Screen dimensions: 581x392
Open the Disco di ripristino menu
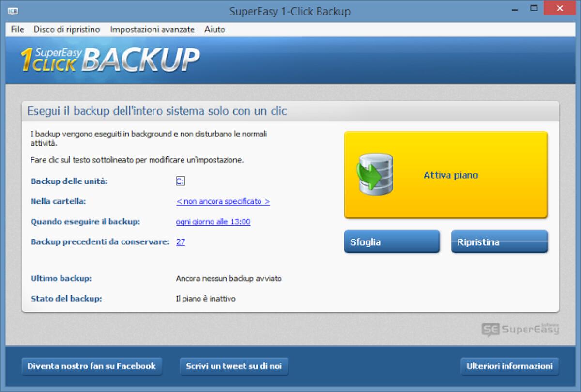[67, 30]
